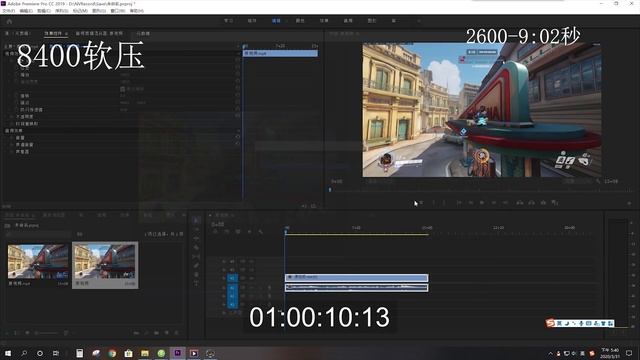
Task: Switch the Project panel to list view
Action: [x=17, y=333]
